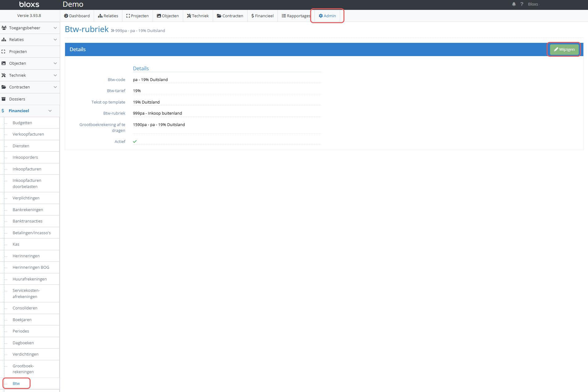Screen dimensions: 588x392
Task: Click the Financieel dollar icon in the sidebar
Action: pos(3,111)
